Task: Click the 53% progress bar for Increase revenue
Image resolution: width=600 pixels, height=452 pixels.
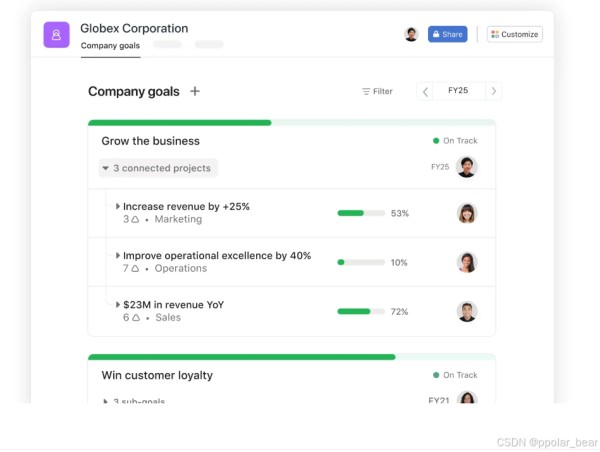Action: (x=361, y=213)
